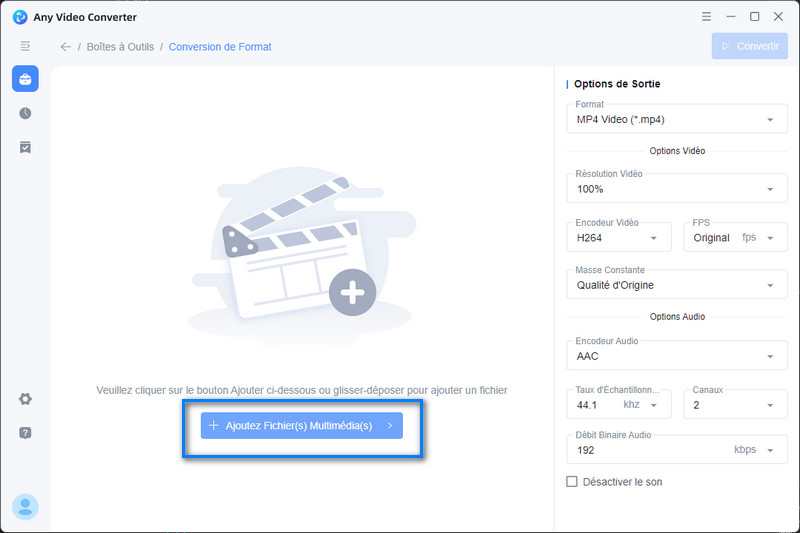
Task: Open the help question mark icon
Action: click(25, 433)
